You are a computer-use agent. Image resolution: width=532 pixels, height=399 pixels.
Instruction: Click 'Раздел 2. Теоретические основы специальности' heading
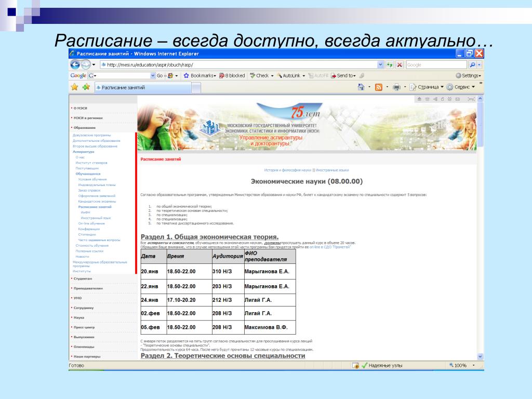point(223,355)
